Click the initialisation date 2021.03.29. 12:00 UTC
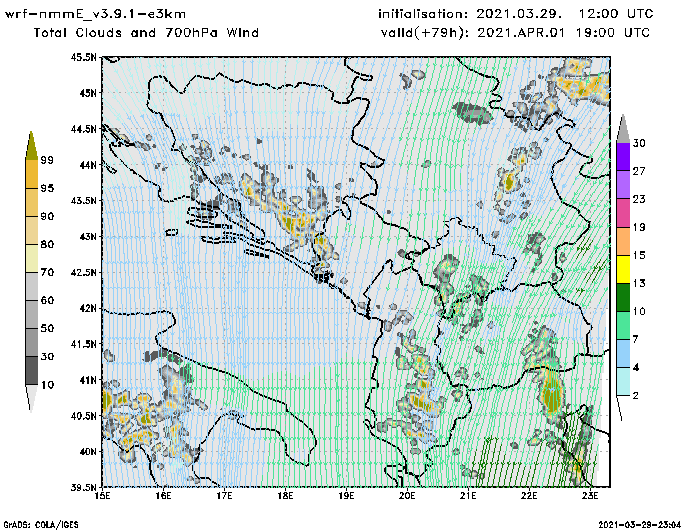 click(x=564, y=14)
